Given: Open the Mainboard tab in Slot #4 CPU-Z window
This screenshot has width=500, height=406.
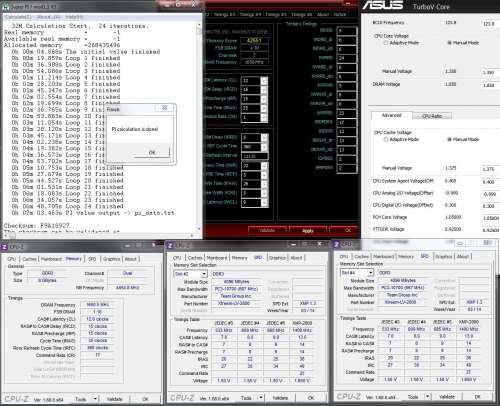Looking at the screenshot, I should [x=383, y=256].
